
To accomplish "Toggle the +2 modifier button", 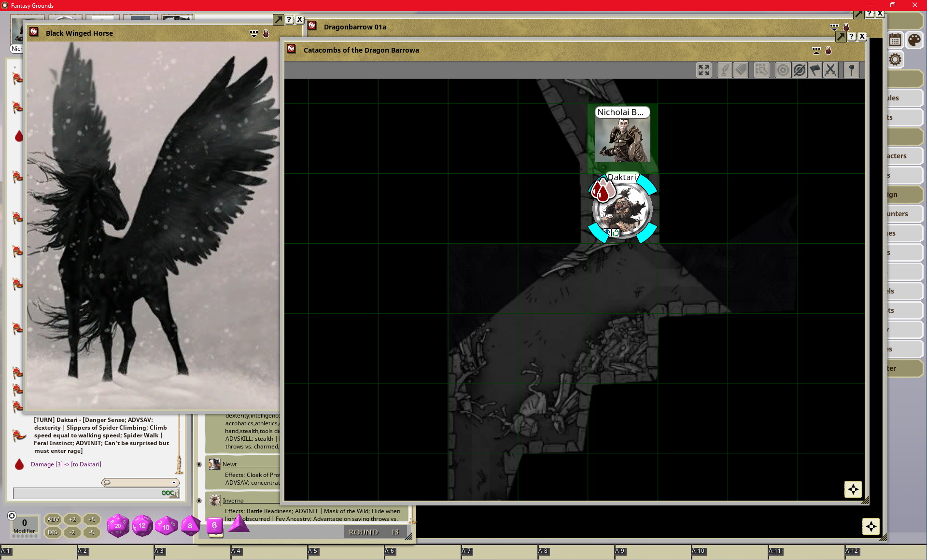I will [72, 519].
